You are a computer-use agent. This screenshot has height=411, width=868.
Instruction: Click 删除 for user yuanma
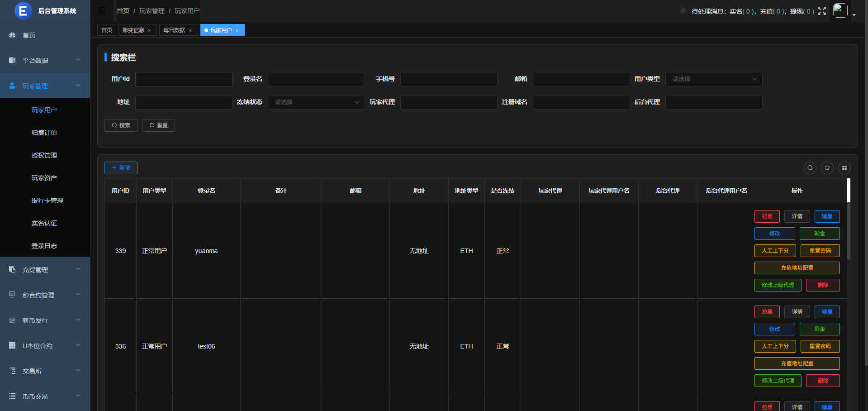pyautogui.click(x=823, y=285)
